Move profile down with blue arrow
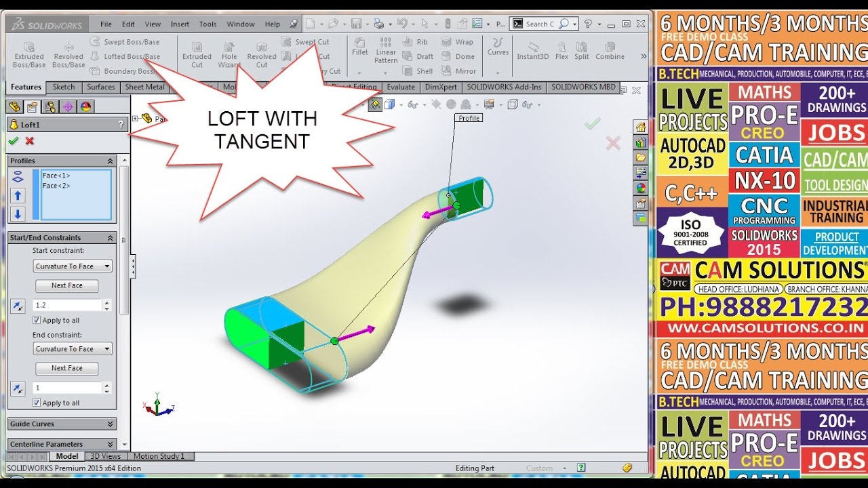Viewport: 868px width, 488px height. click(18, 214)
